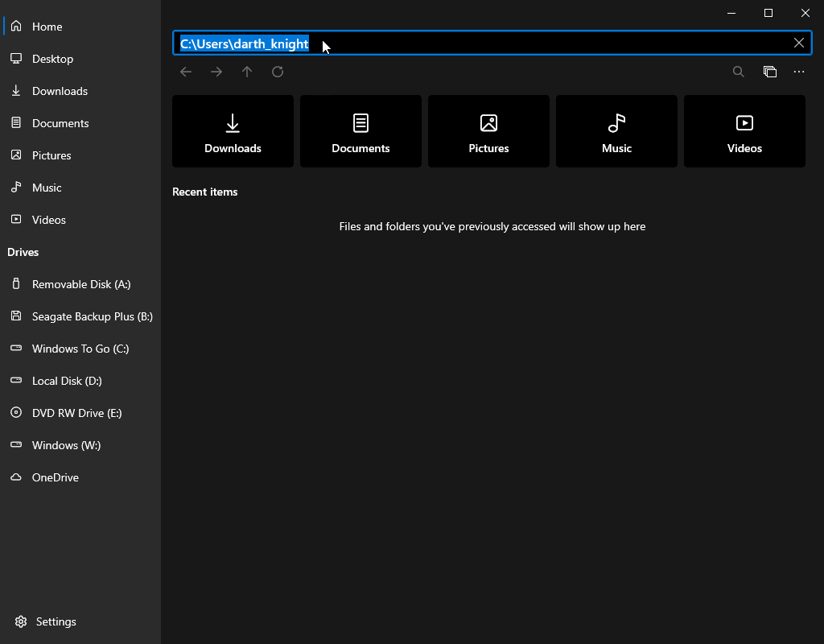Open the search icon

(739, 72)
